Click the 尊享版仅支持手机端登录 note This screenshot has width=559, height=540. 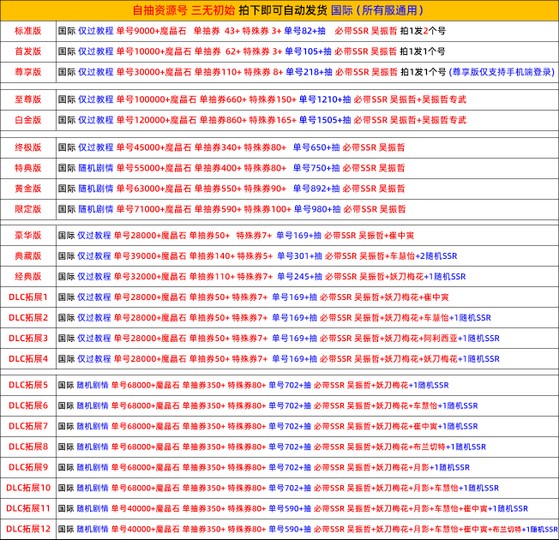point(502,72)
